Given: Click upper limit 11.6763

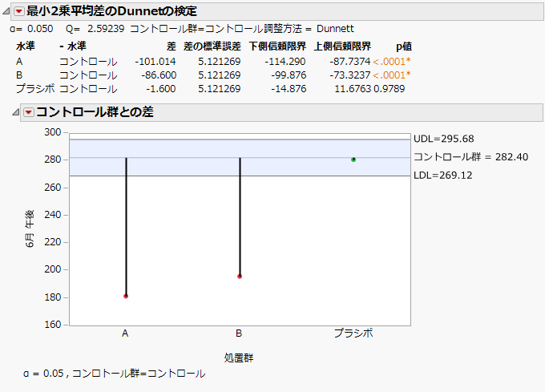Looking at the screenshot, I should click(353, 89).
